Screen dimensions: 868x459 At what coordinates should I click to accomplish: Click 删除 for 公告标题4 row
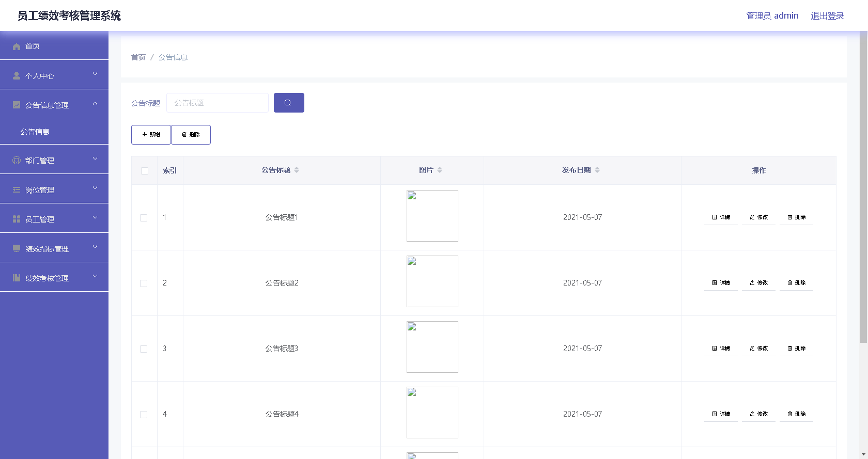(x=796, y=414)
